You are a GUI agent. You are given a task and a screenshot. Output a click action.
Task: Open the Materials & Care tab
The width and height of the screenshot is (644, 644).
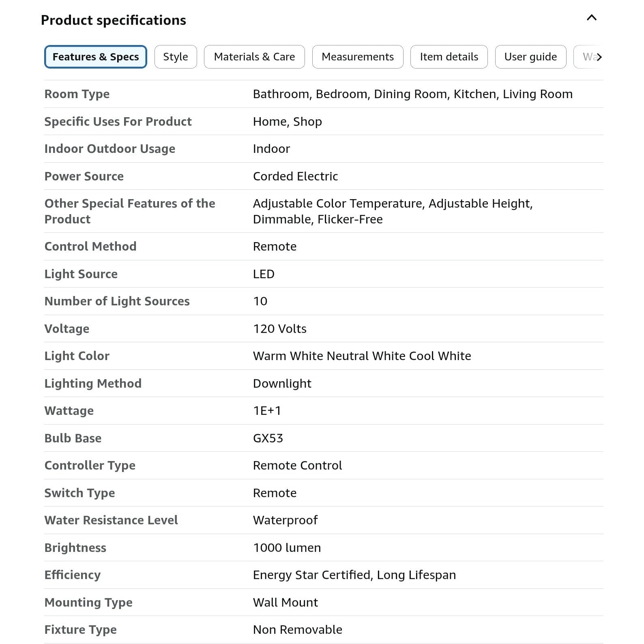(254, 57)
